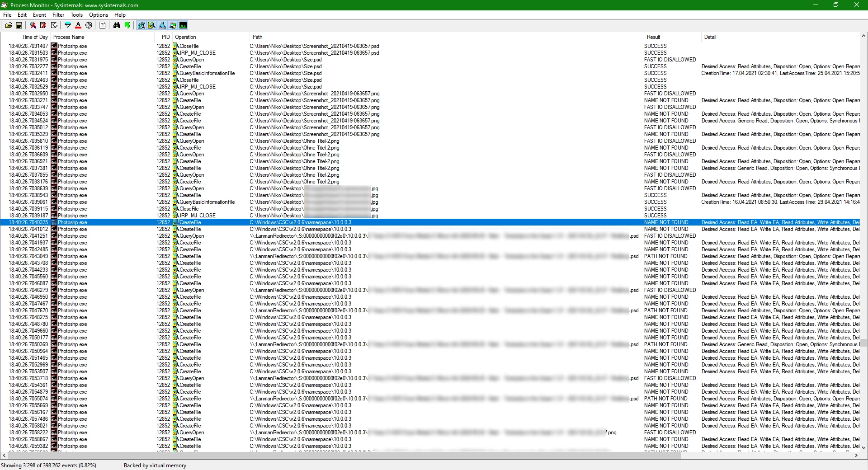
Task: Click PID 12852 at 18:40:26.7039061
Action: [163, 202]
